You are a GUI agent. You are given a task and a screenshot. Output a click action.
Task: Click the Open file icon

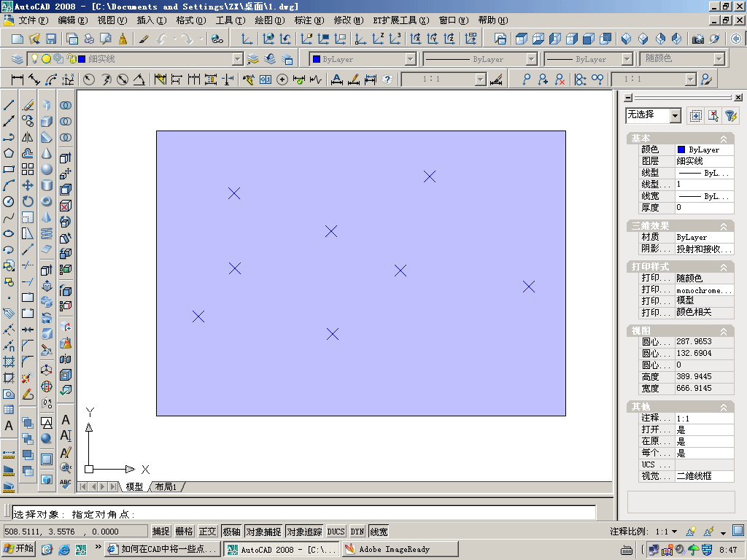(34, 39)
